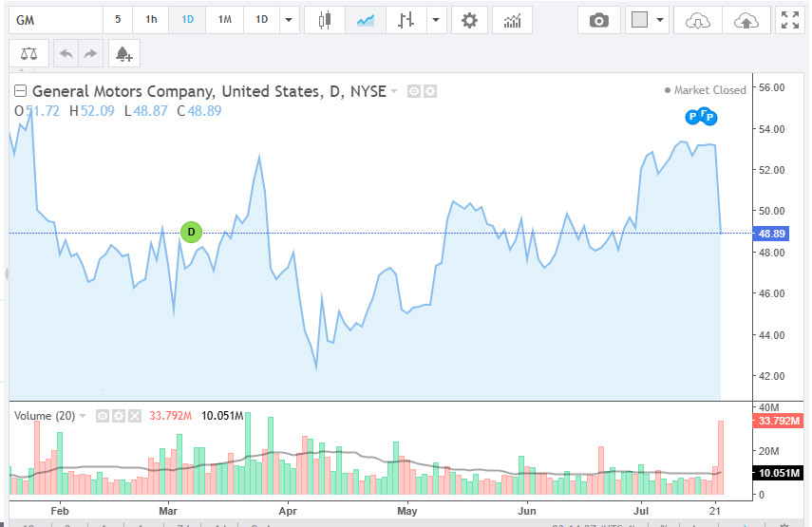Click the 50.00 price axis label
The width and height of the screenshot is (812, 527).
(x=771, y=211)
